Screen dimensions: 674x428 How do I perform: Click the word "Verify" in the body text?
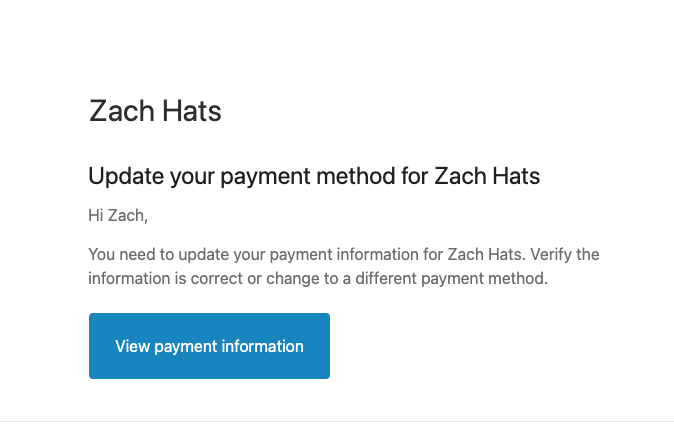(x=550, y=254)
